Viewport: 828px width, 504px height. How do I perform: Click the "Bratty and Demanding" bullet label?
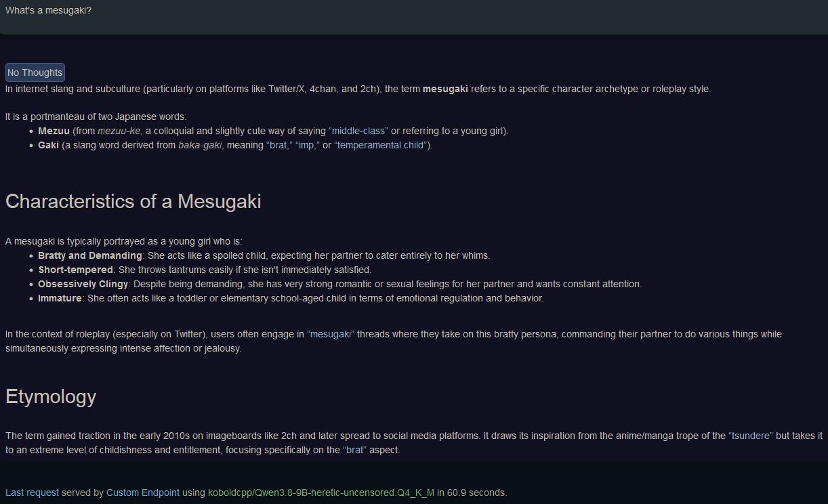click(90, 255)
